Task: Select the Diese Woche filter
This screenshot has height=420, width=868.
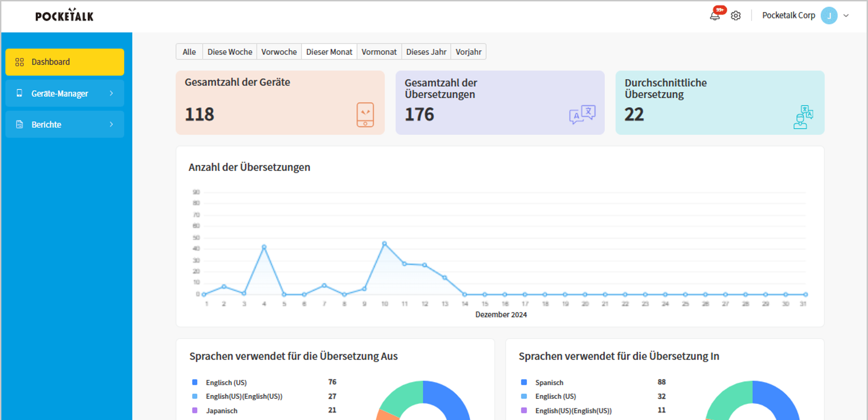Action: [x=230, y=52]
